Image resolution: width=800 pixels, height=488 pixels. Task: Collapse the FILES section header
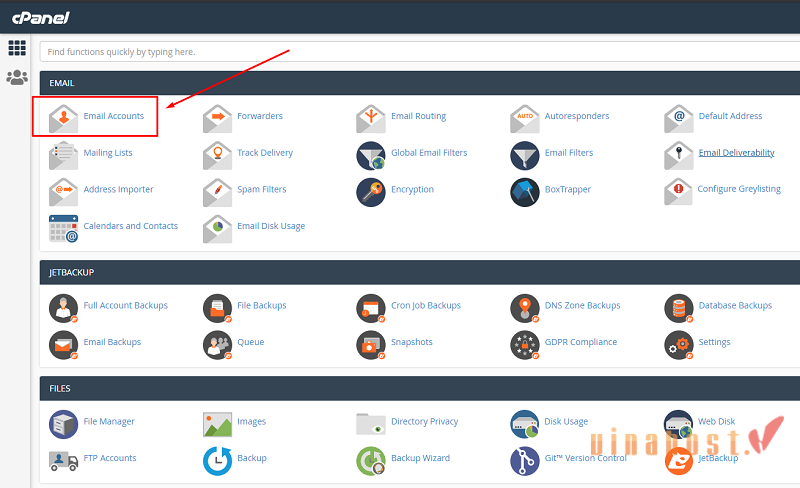coord(420,388)
